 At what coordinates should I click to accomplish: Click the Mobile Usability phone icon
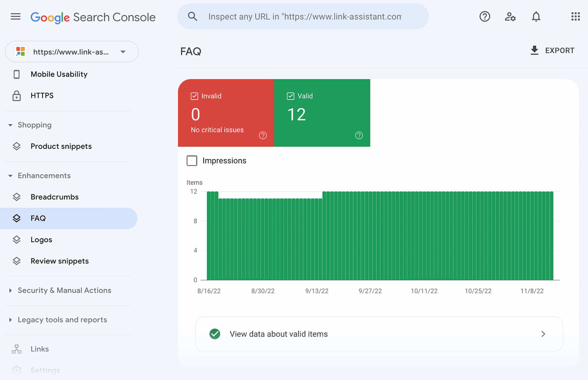click(17, 74)
